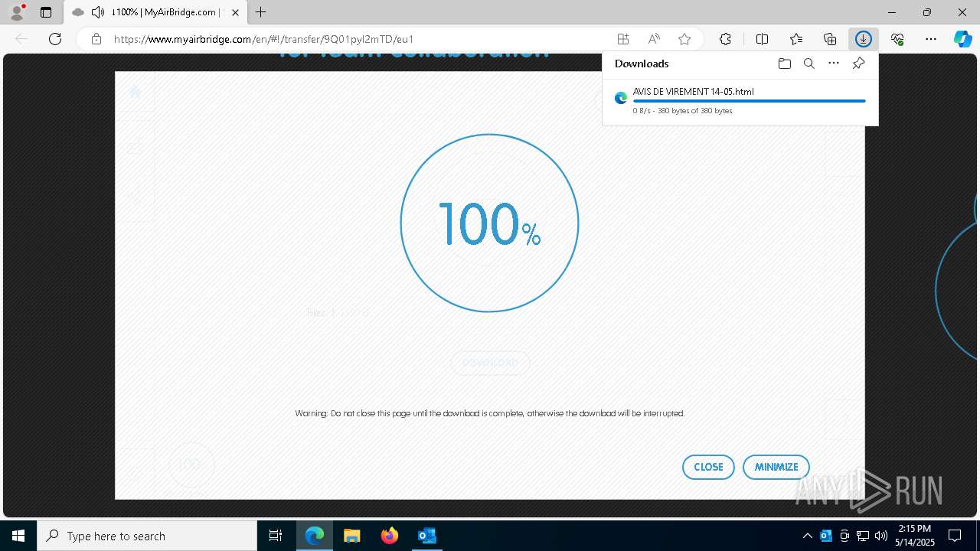Open Copilot sidebar

963,39
